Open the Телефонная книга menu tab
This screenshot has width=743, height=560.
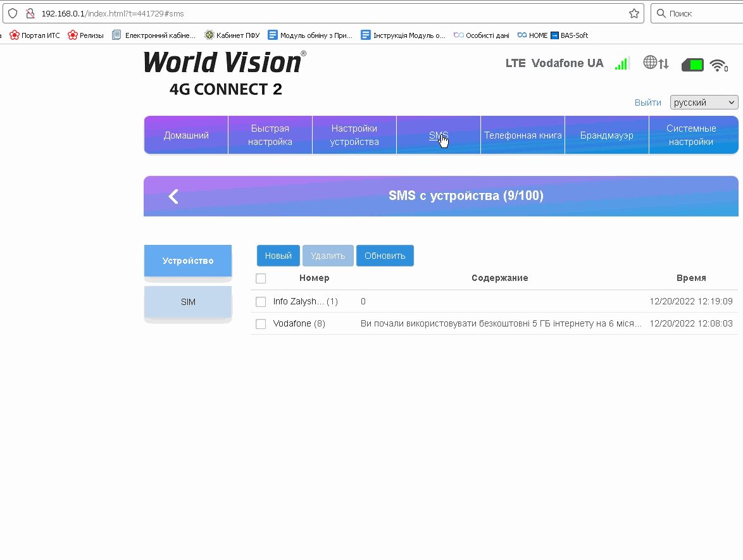523,135
